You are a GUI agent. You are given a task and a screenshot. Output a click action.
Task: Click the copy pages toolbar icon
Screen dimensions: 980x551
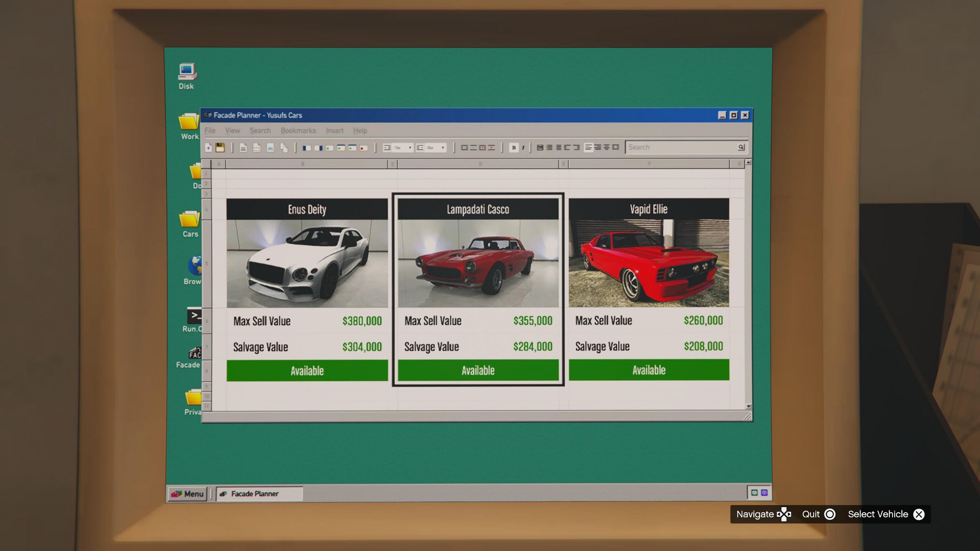[x=284, y=148]
